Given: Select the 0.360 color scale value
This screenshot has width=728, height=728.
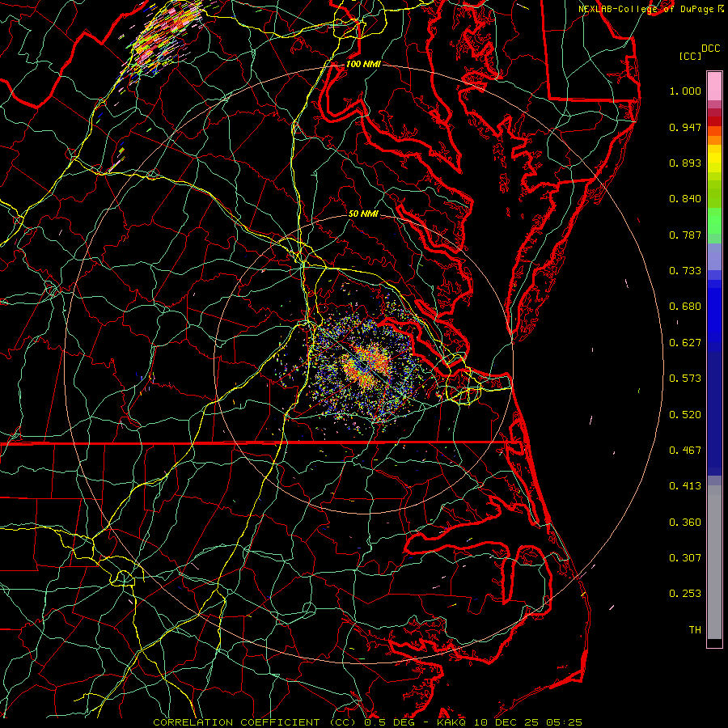Looking at the screenshot, I should point(685,523).
